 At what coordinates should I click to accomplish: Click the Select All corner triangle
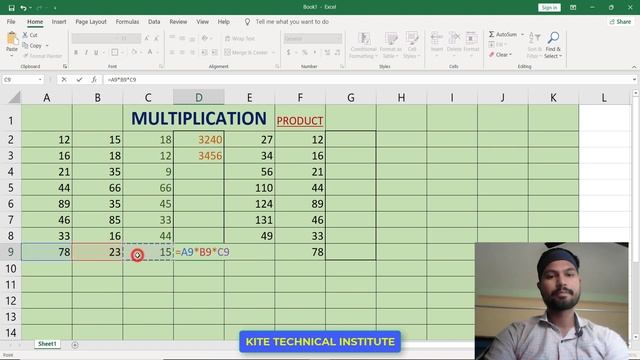click(14, 97)
